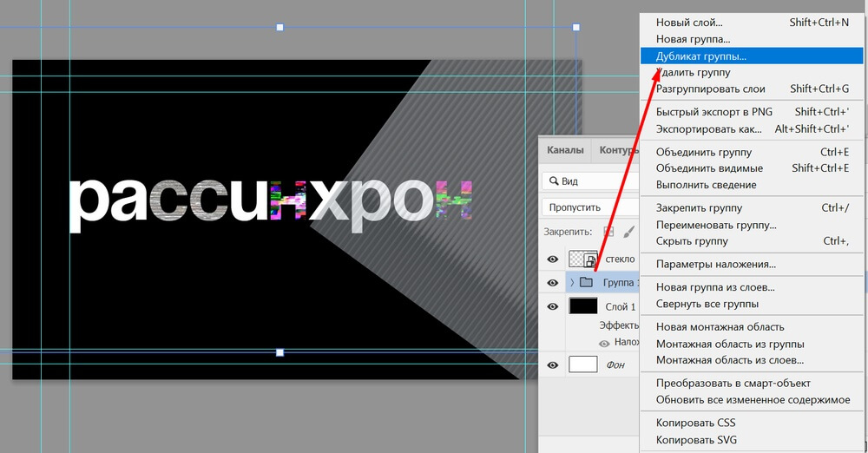The height and width of the screenshot is (453, 868).
Task: Click the bottom-center transform handle
Action: pos(279,352)
